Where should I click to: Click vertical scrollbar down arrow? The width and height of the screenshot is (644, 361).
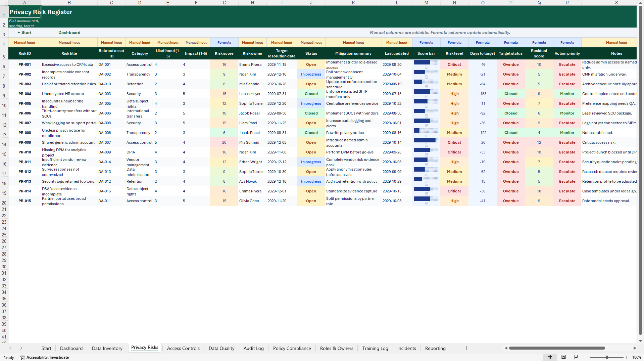pos(641,341)
